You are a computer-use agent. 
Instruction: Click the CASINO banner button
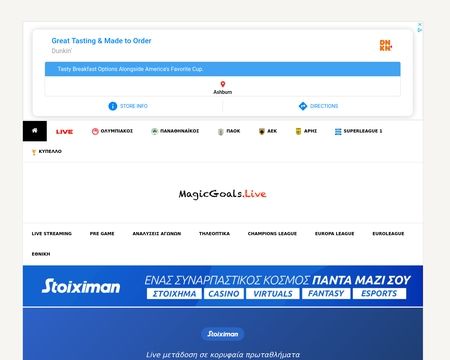point(224,294)
